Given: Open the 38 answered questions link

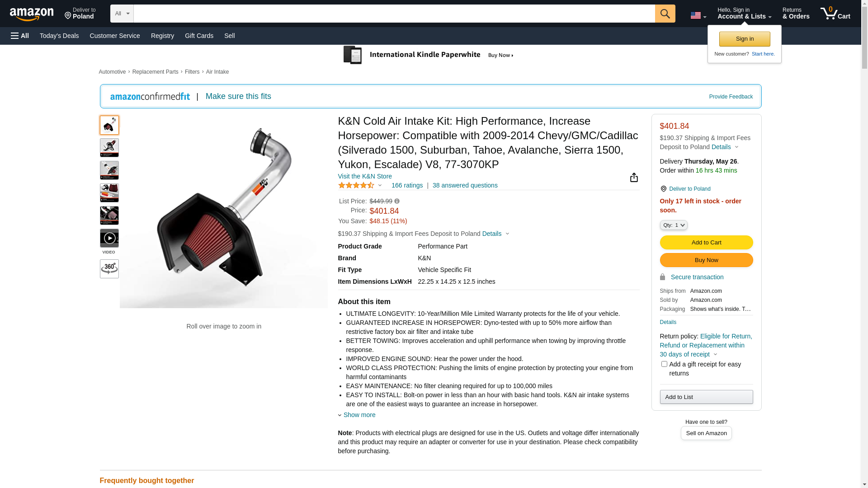Looking at the screenshot, I should coord(465,185).
